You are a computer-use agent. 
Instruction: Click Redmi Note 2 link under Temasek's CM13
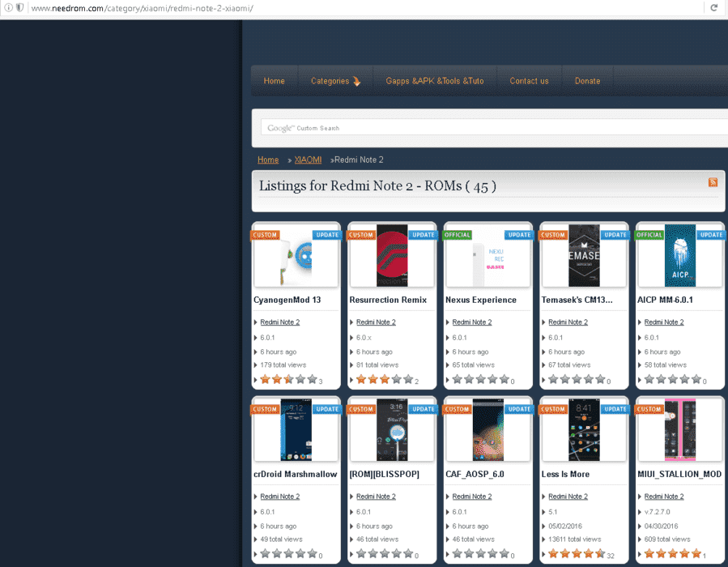click(x=568, y=322)
